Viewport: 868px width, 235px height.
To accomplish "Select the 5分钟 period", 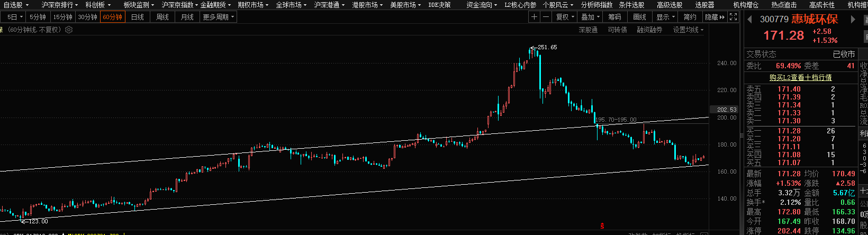I will click(x=38, y=17).
